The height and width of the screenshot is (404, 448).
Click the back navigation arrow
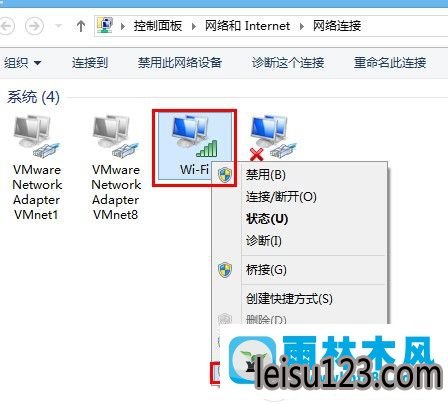coord(7,26)
